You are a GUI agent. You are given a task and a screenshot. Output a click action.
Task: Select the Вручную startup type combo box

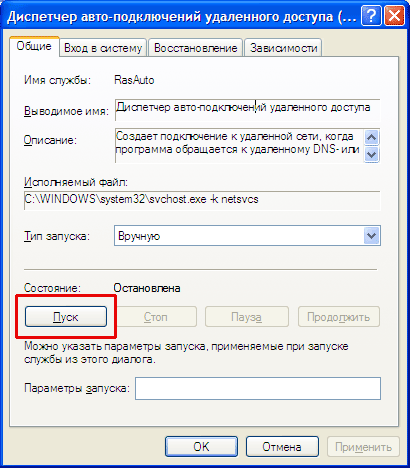(247, 236)
